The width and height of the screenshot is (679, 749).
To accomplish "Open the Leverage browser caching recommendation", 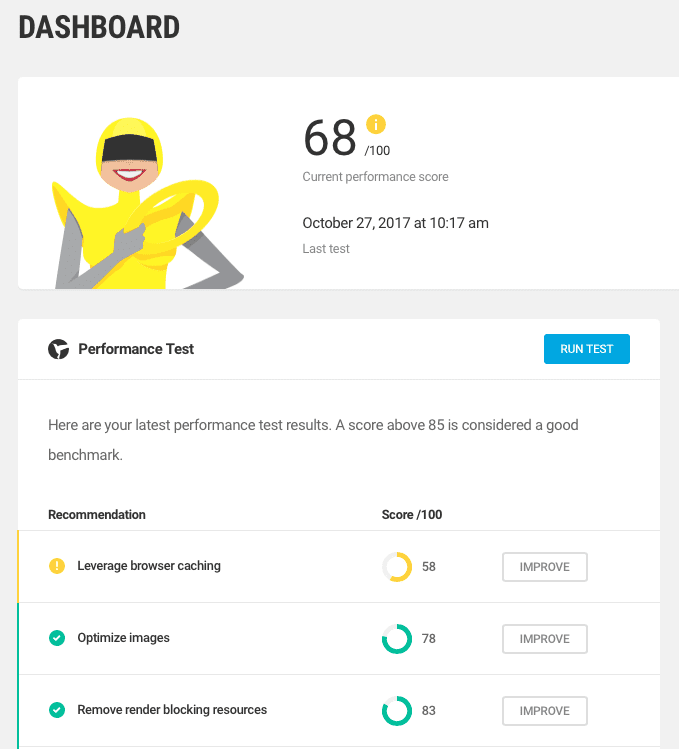I will click(x=149, y=566).
